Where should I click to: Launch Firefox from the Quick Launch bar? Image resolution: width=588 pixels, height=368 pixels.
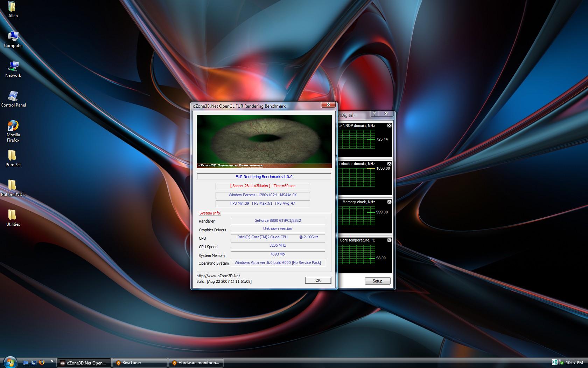click(42, 362)
